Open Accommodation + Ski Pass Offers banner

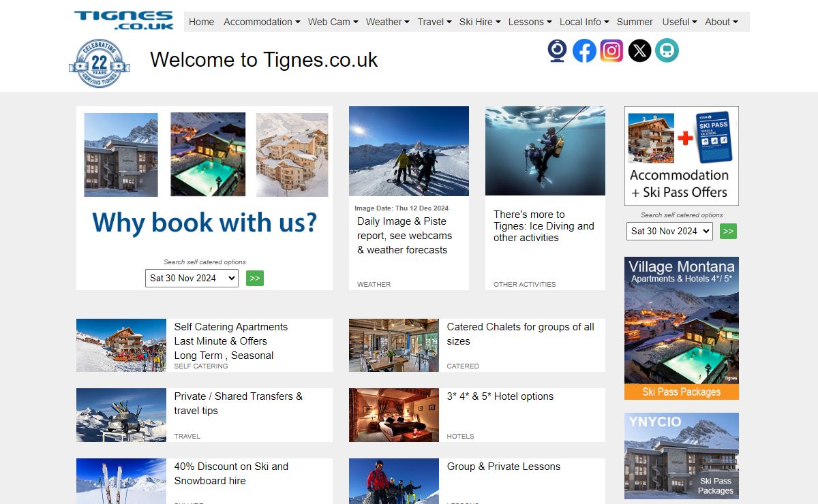[682, 156]
